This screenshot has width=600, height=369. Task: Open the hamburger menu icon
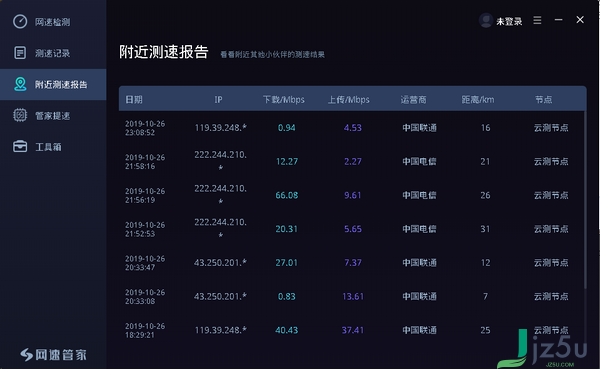(x=537, y=20)
